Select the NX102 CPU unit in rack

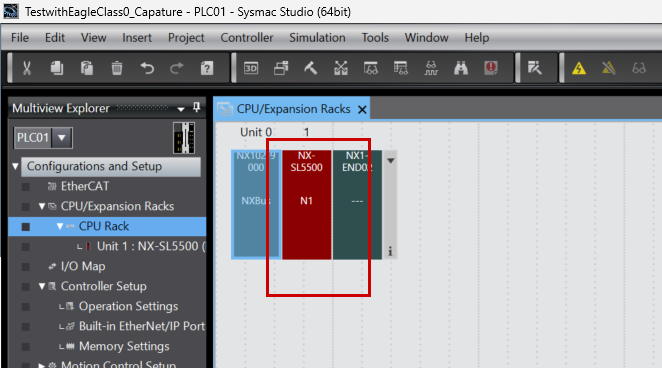click(256, 204)
